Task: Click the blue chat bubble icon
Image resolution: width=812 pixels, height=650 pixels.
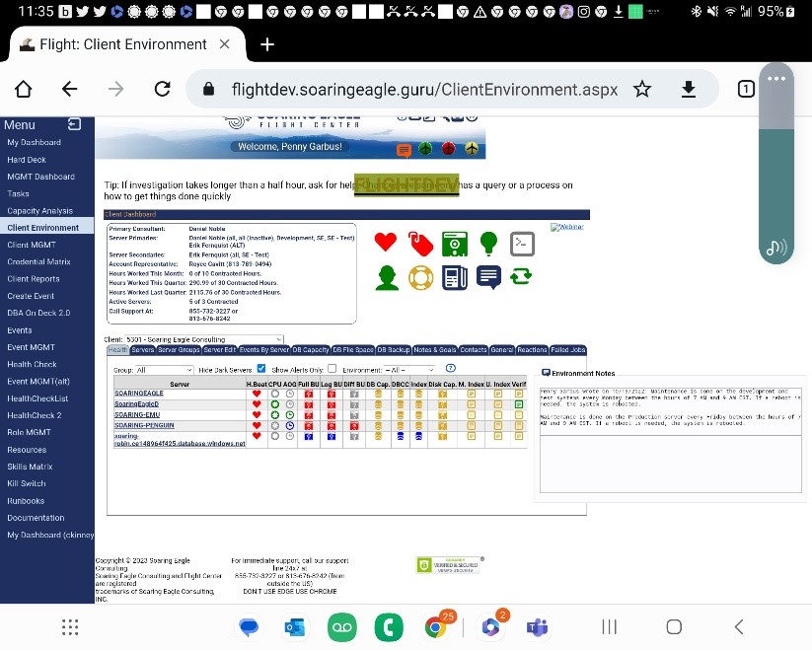Action: [487, 276]
